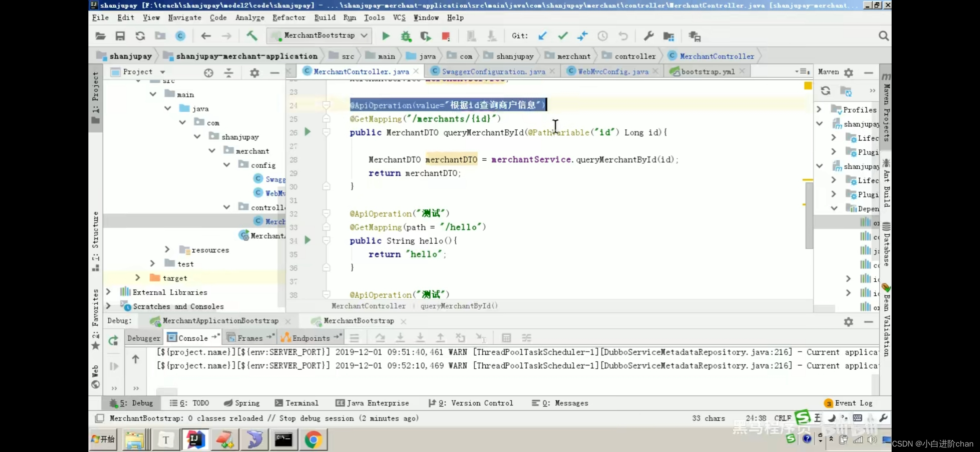The height and width of the screenshot is (452, 980).
Task: Click the editor vertical scrollbar thumb
Action: click(x=809, y=215)
